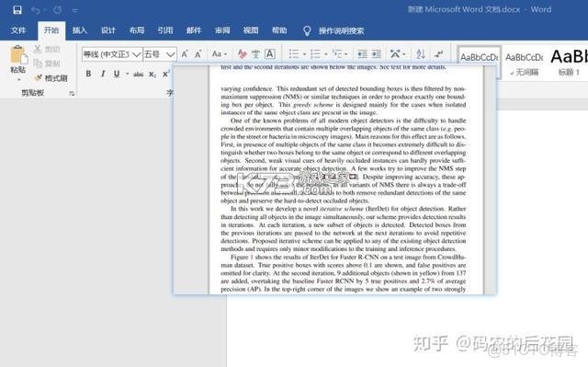Switch to the 审阅 ribbon tab

222,30
